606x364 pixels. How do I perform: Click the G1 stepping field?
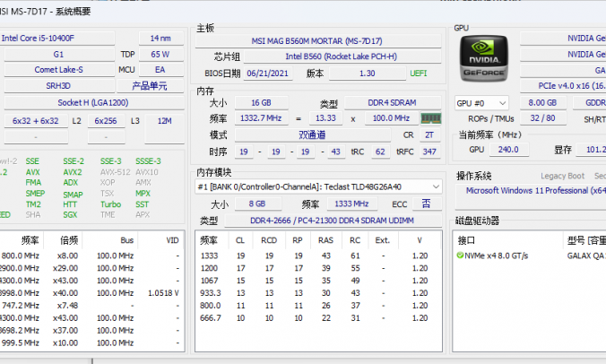pyautogui.click(x=59, y=55)
